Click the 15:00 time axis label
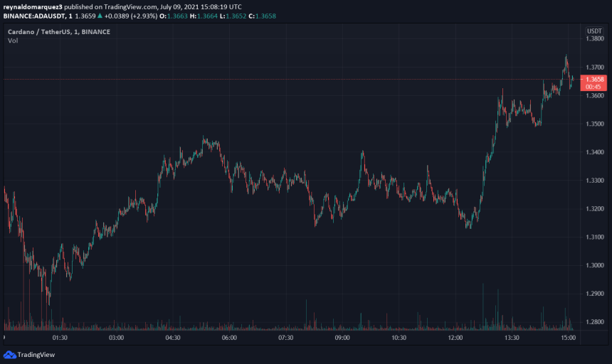This screenshot has height=364, width=612. tap(569, 338)
